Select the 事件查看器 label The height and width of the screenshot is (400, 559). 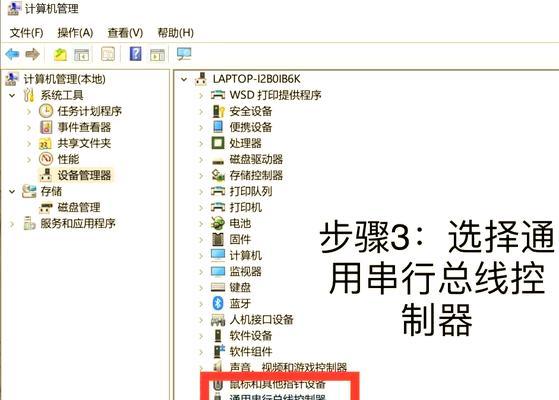click(x=84, y=127)
